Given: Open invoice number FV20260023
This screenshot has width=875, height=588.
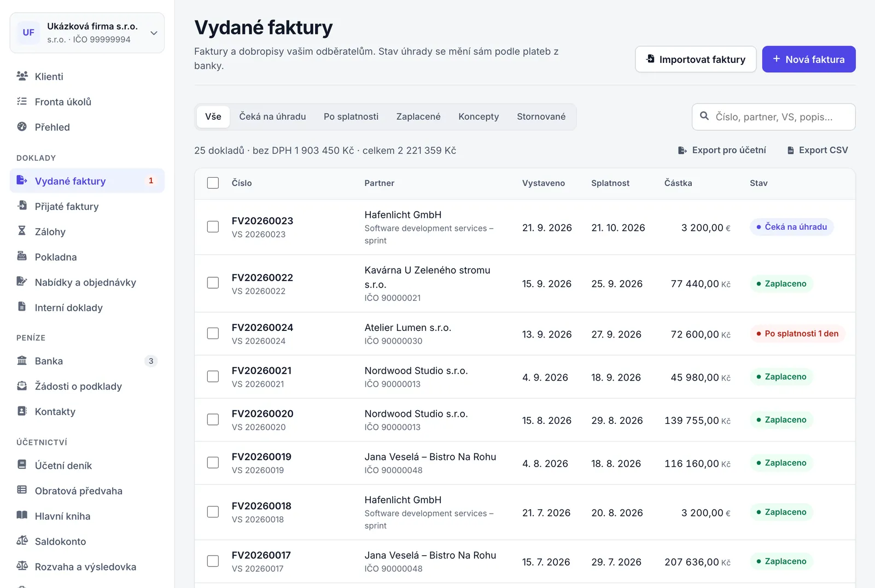Looking at the screenshot, I should click(262, 221).
